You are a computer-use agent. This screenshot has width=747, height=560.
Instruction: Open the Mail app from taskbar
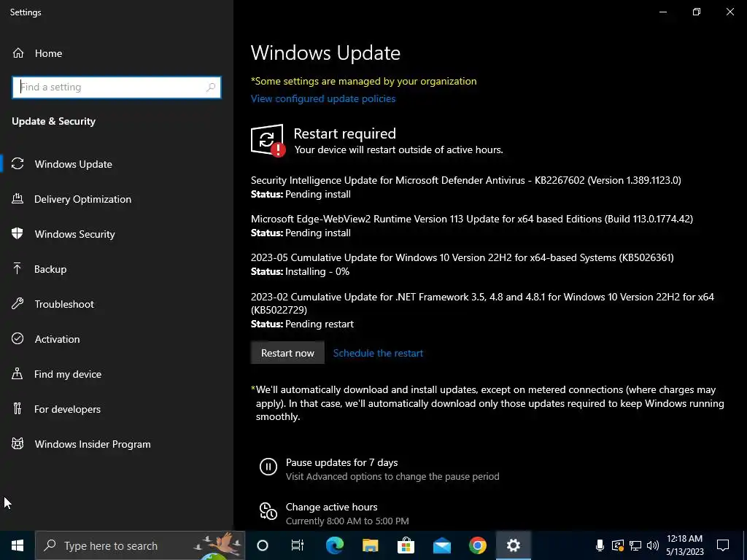[x=441, y=545]
